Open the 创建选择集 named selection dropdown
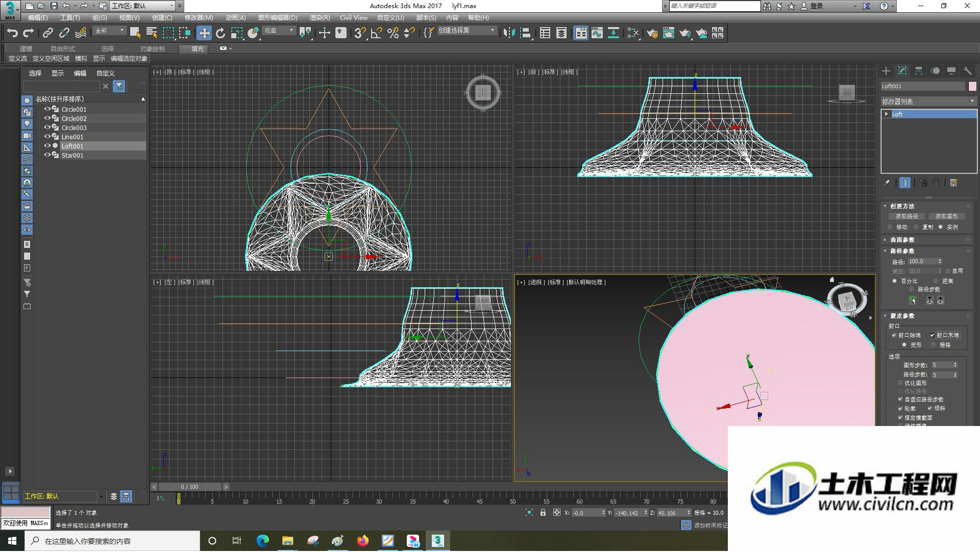Screen dimensions: 980x552 pos(467,31)
